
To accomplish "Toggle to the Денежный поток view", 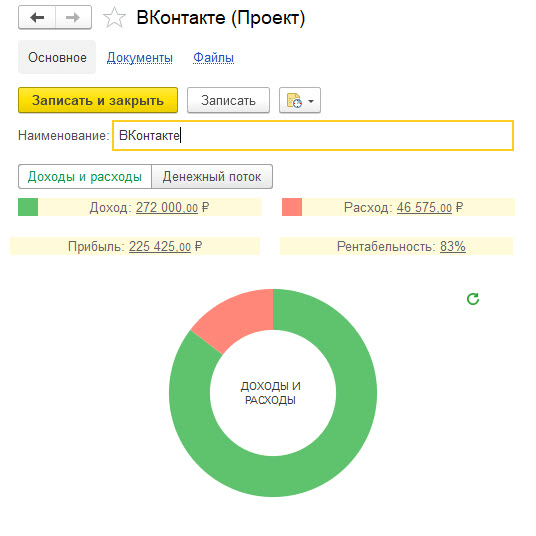I will pyautogui.click(x=212, y=177).
